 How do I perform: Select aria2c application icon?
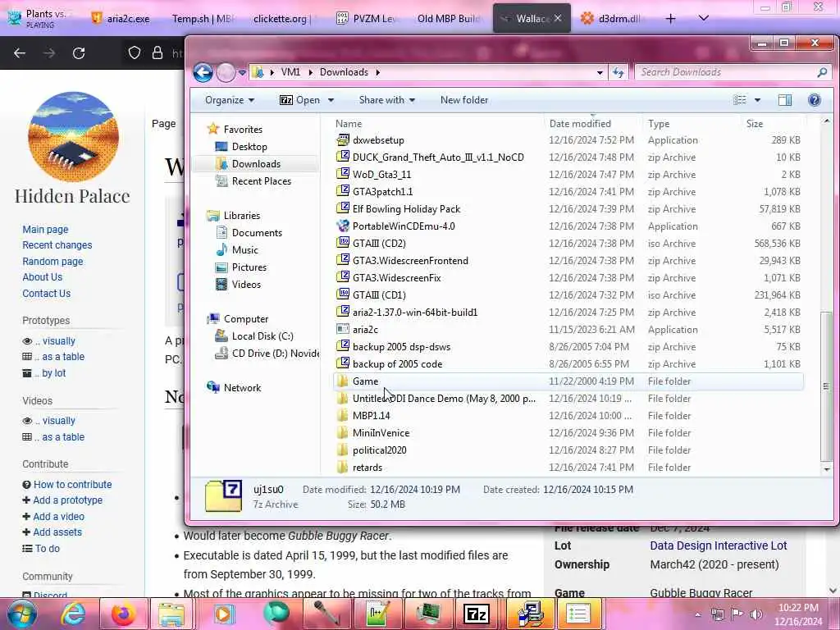(x=343, y=330)
